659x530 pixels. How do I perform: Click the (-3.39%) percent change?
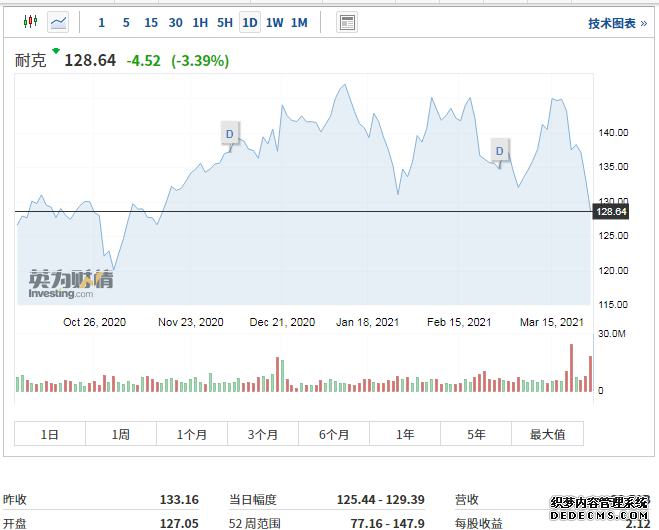pyautogui.click(x=200, y=61)
